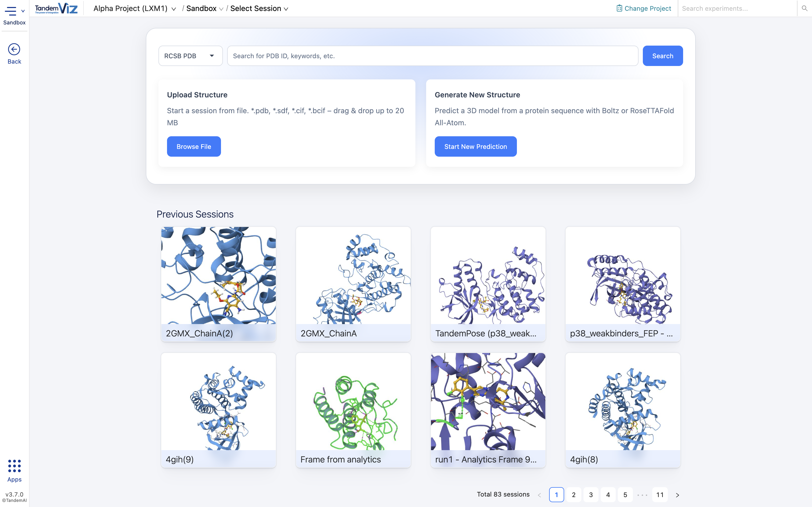This screenshot has height=507, width=812.
Task: Click the magnifier search icon top right
Action: tap(804, 8)
